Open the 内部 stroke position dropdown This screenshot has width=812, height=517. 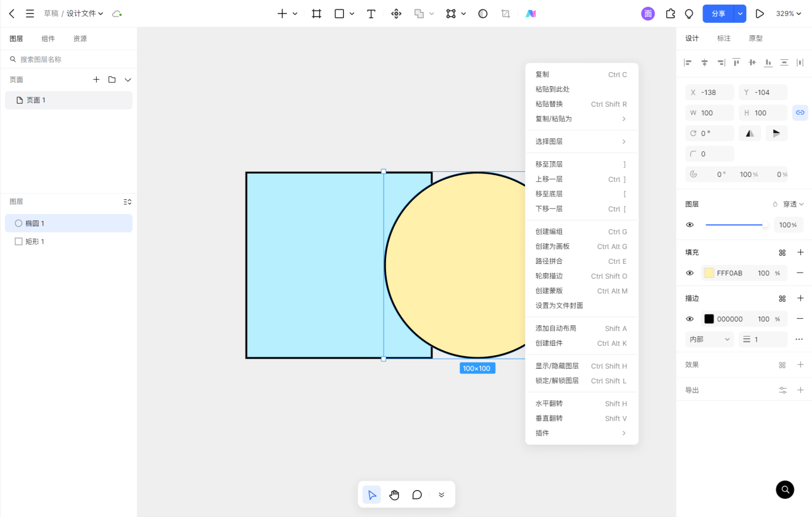click(x=709, y=339)
